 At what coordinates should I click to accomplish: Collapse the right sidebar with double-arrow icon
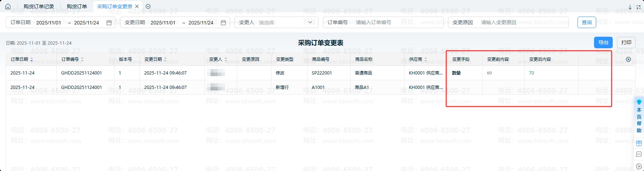pos(639,166)
